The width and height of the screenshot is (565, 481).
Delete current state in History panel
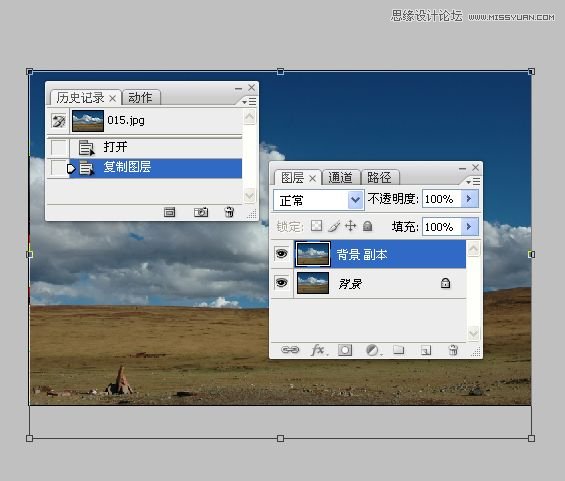pos(229,212)
